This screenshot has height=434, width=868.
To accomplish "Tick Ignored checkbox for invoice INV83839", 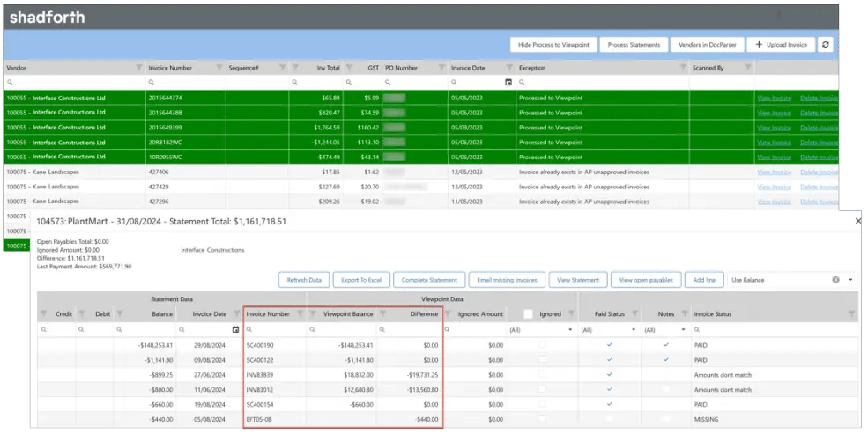I will (x=542, y=374).
